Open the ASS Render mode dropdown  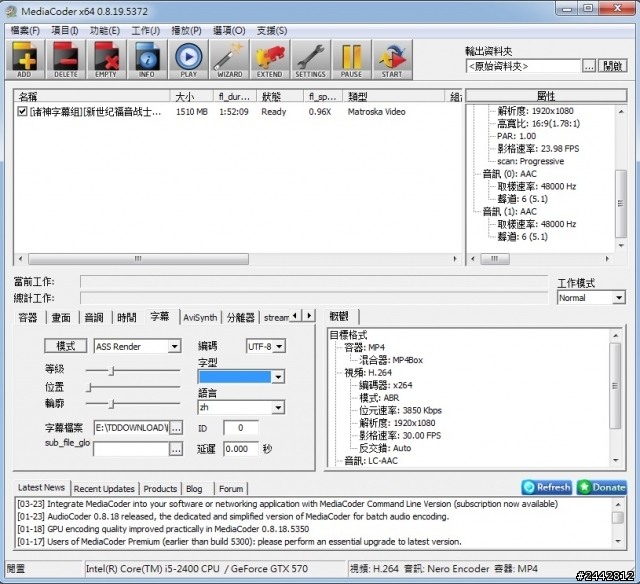click(x=174, y=346)
